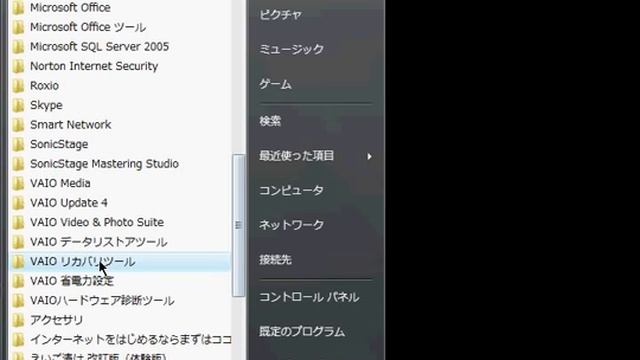Click the folder icon of VAIO データリストアツール
640x360 pixels.
click(18, 243)
